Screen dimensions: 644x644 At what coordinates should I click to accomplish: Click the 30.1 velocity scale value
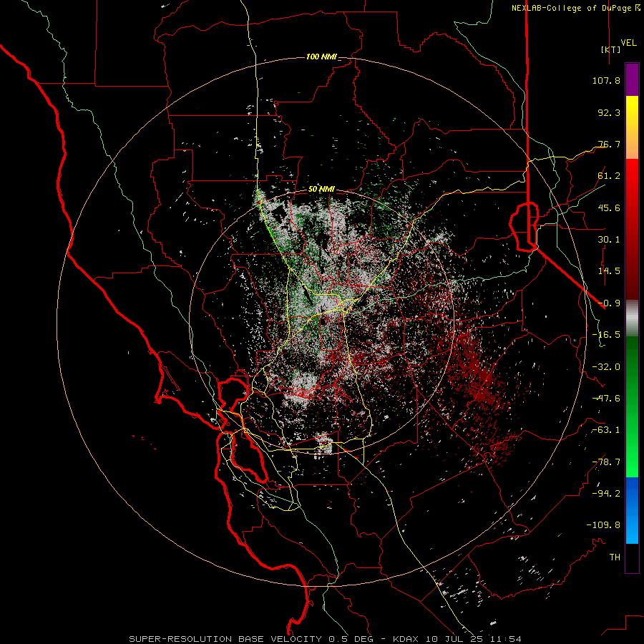(609, 240)
